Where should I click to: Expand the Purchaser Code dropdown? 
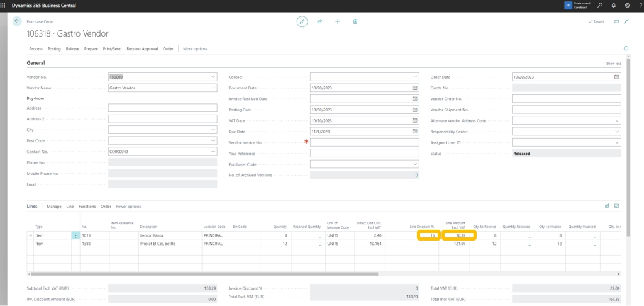click(x=415, y=164)
